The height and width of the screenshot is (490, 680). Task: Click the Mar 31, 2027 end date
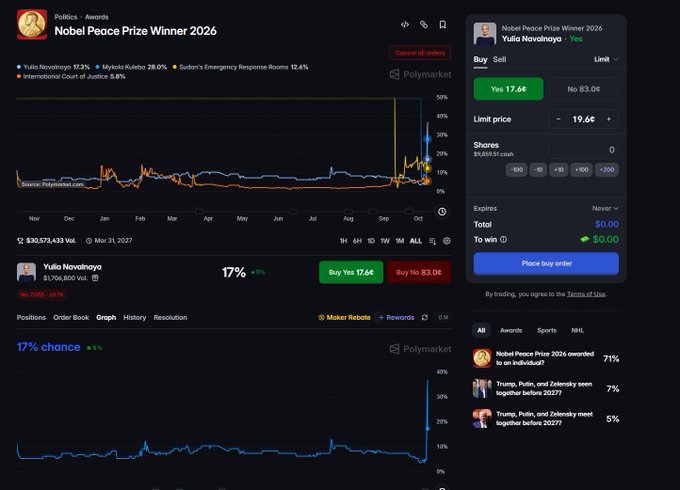click(109, 241)
